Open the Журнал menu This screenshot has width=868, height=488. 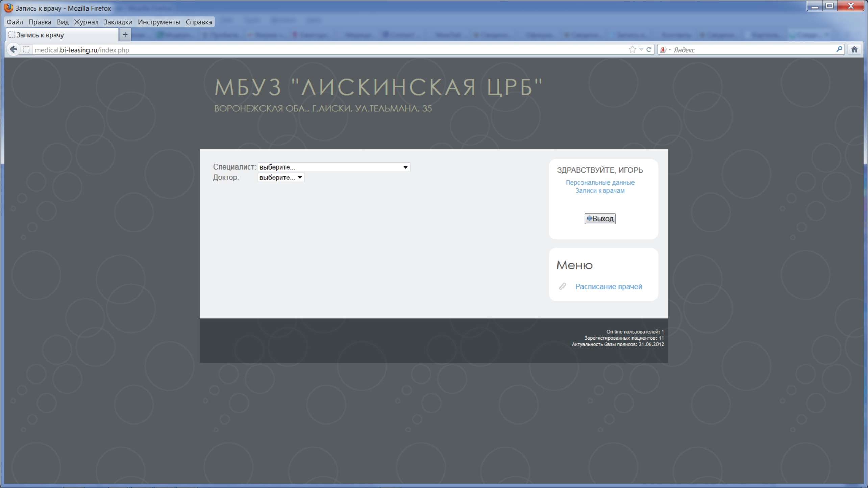[x=86, y=22]
